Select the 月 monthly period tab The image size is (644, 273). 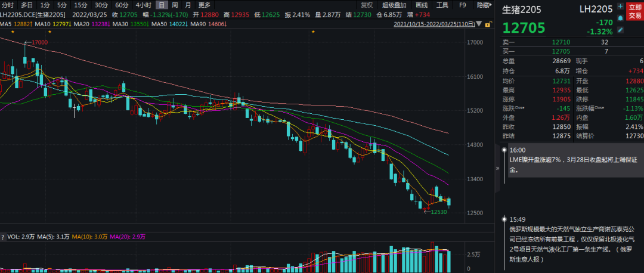(188, 5)
